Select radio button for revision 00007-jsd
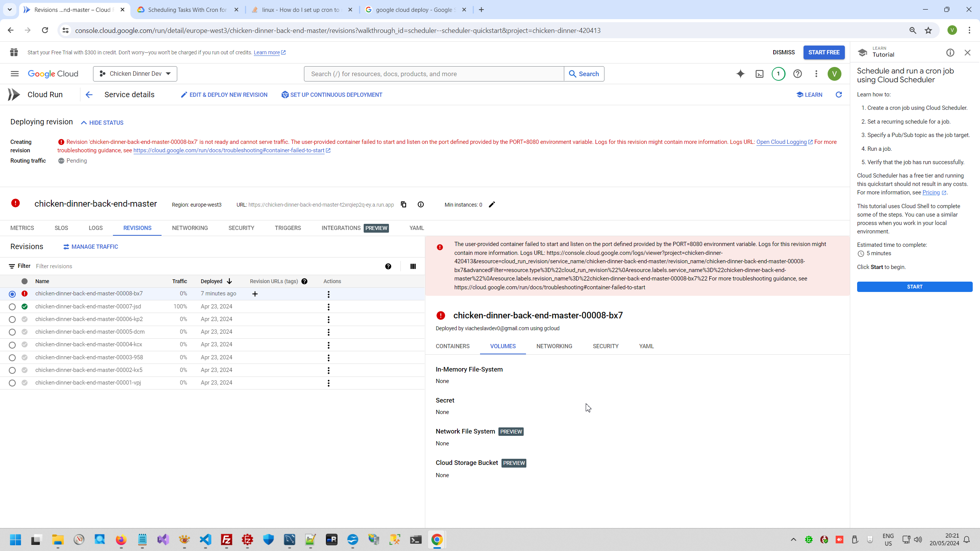The height and width of the screenshot is (551, 980). (12, 307)
